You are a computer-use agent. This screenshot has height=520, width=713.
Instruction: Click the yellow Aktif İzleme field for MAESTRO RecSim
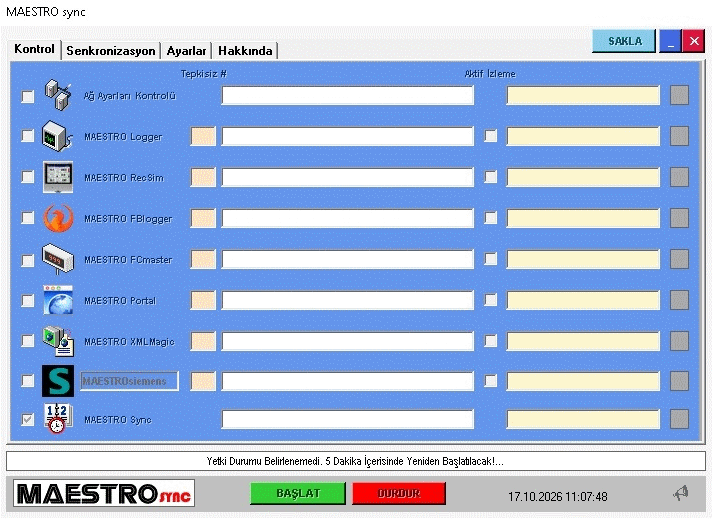(583, 177)
